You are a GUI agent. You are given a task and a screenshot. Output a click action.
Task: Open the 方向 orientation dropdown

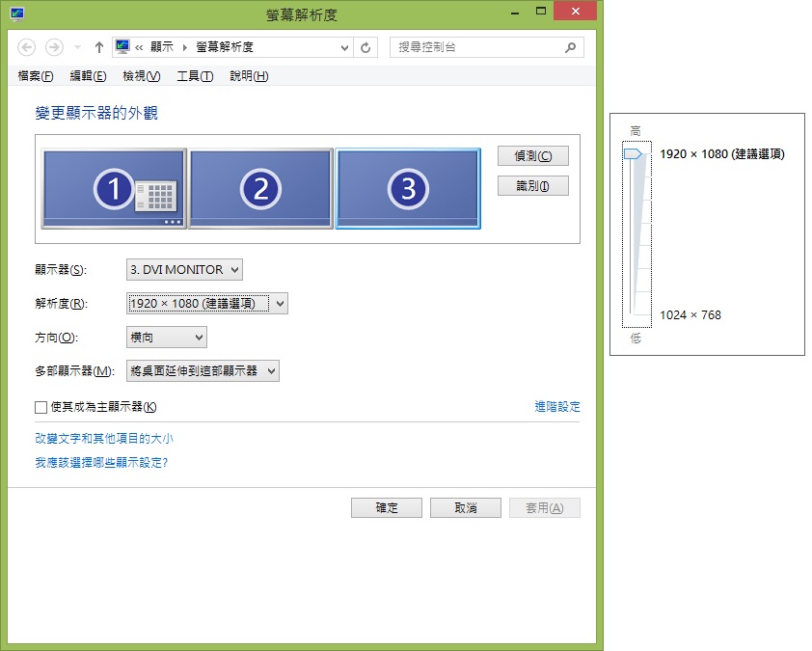coord(167,338)
